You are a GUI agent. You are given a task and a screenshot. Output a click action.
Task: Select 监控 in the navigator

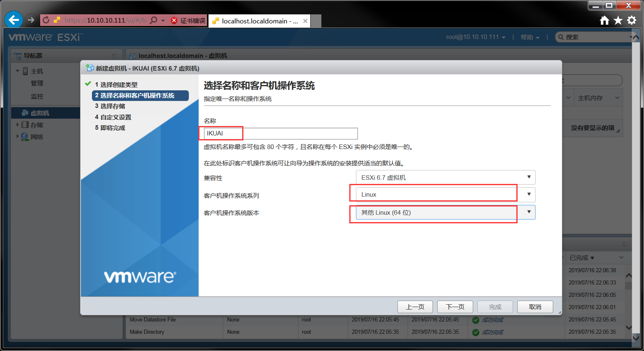[37, 96]
